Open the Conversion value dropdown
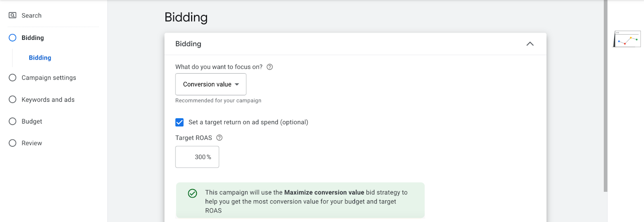This screenshot has height=222, width=644. [211, 84]
